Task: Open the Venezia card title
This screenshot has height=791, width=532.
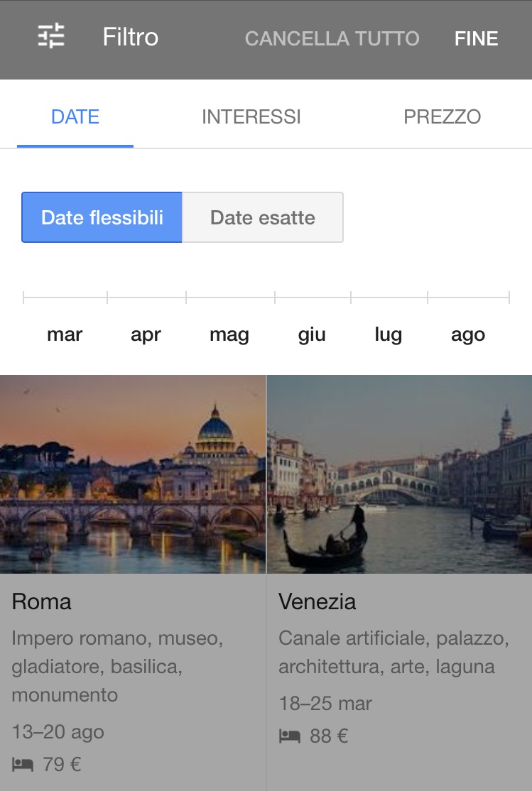Action: 317,601
